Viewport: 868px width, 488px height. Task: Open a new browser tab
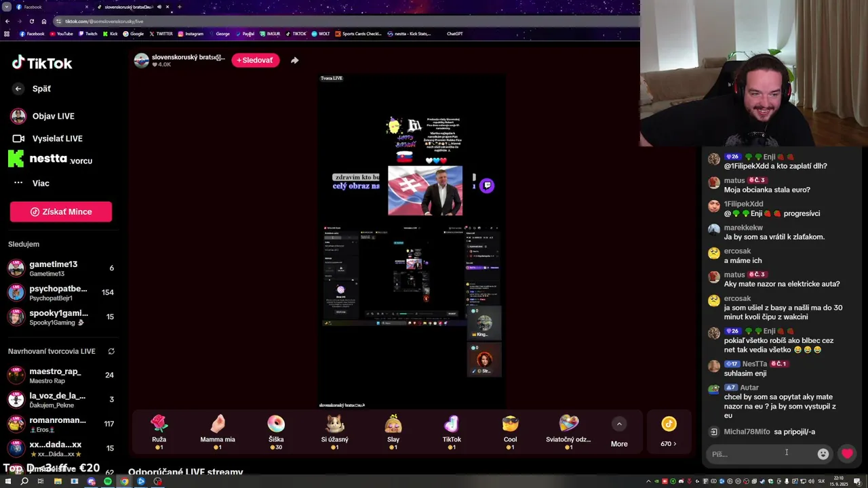click(x=179, y=7)
